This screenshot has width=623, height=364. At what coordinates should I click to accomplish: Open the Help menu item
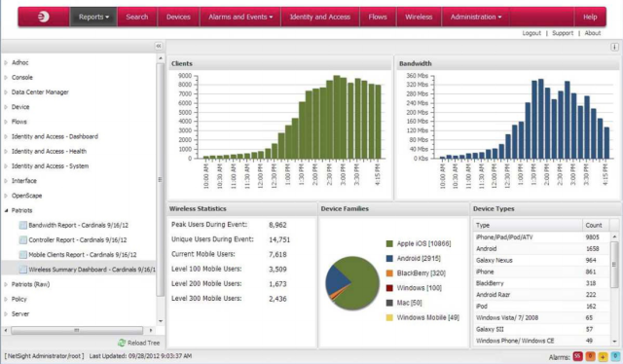(x=590, y=17)
